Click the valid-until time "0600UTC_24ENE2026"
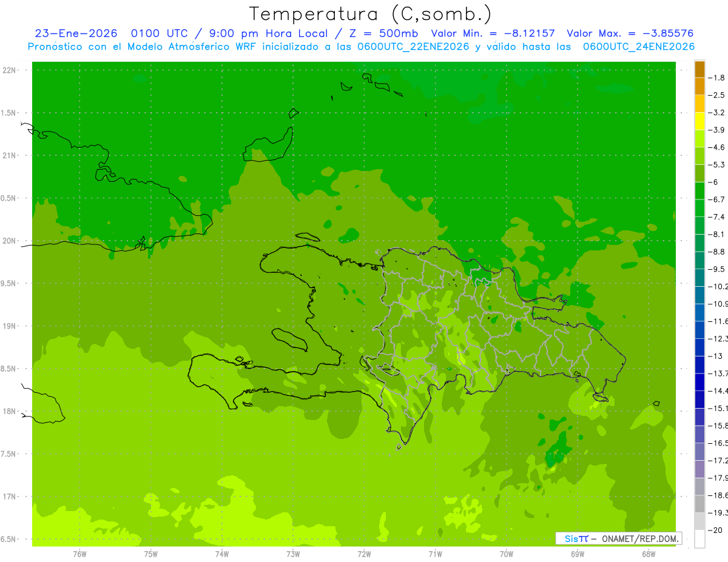The width and height of the screenshot is (728, 562). point(639,47)
